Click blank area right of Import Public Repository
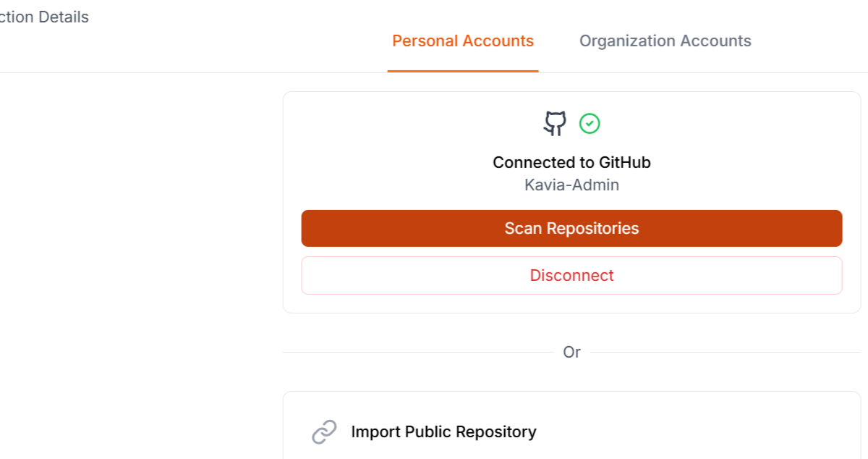 694,432
